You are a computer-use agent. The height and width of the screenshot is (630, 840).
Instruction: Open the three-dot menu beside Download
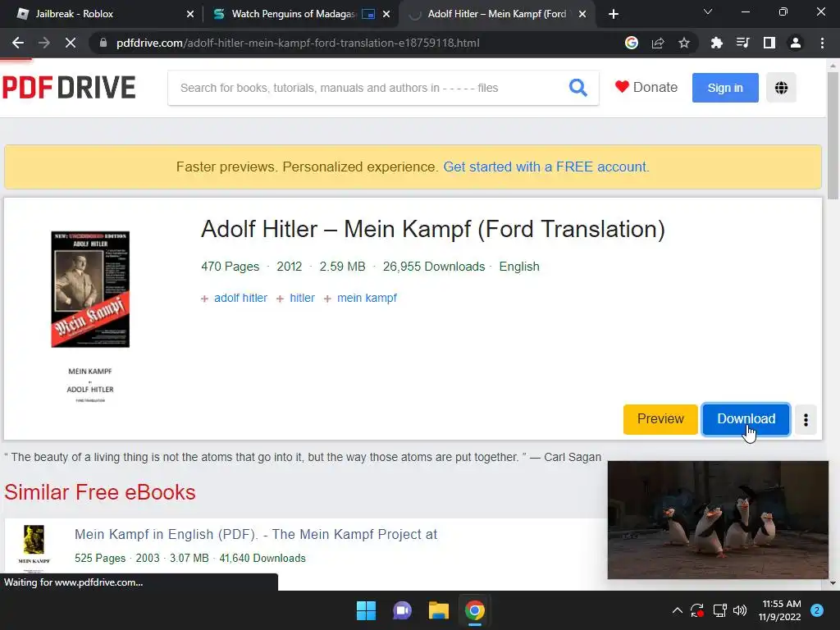click(806, 419)
